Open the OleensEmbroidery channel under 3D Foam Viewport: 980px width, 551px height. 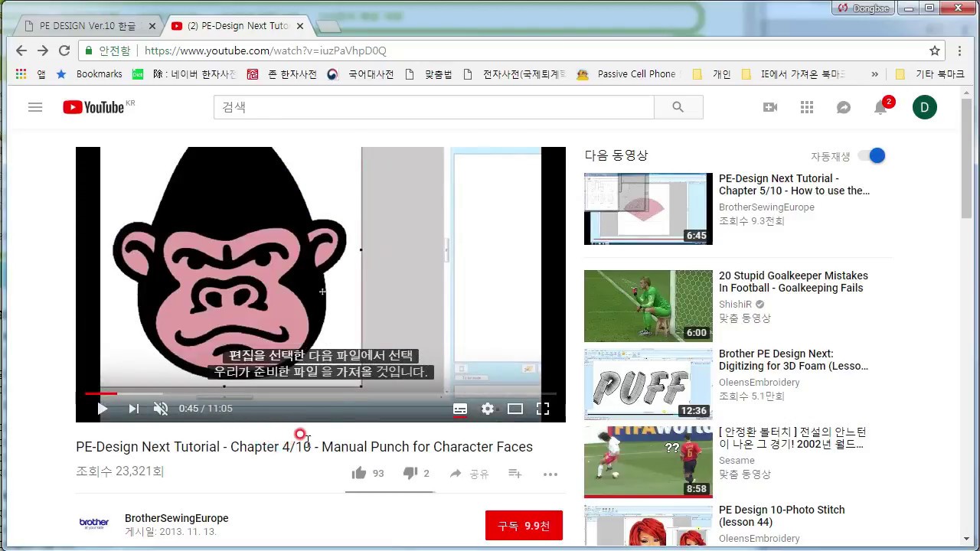coord(759,383)
